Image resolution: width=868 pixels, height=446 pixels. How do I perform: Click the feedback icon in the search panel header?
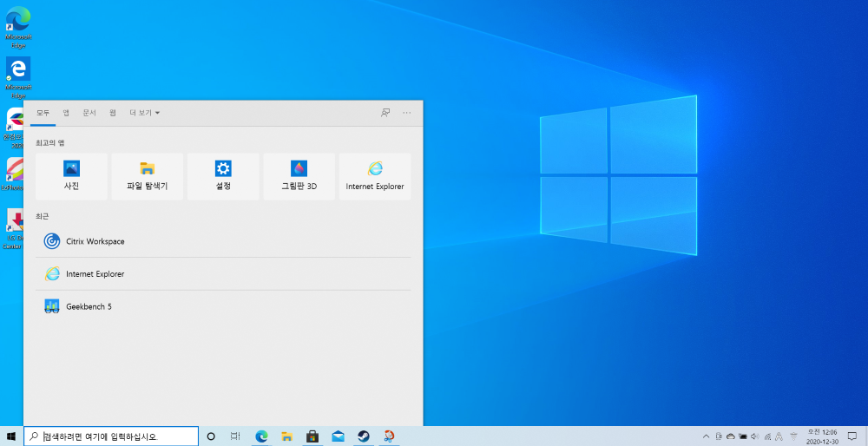pos(385,113)
